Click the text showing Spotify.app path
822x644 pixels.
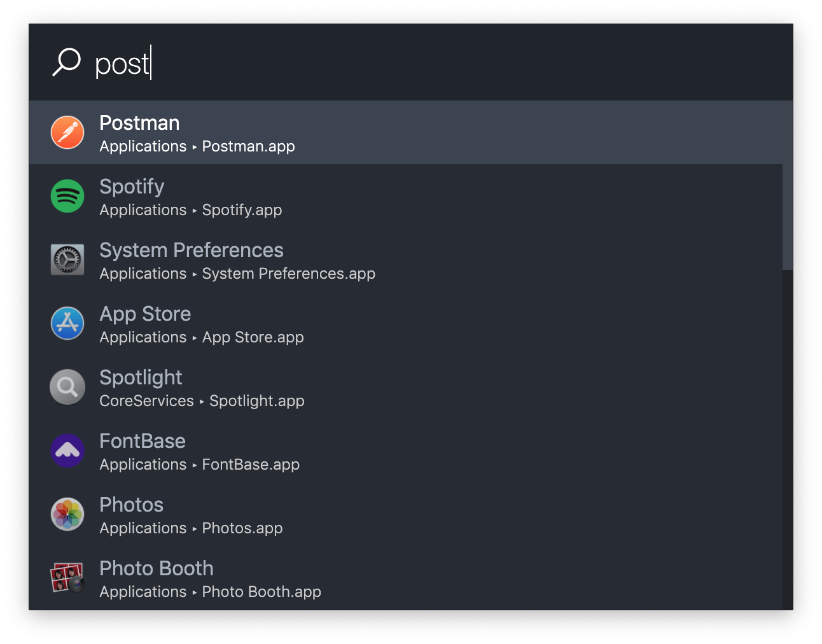[x=242, y=210]
